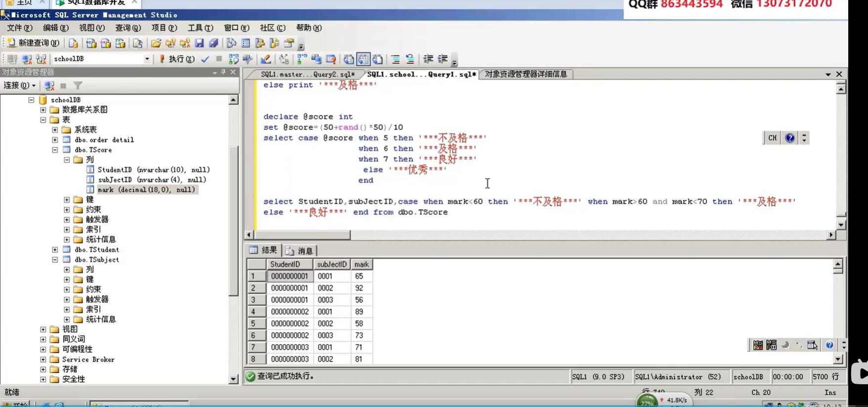
Task: Click the Save All icon
Action: 213,43
